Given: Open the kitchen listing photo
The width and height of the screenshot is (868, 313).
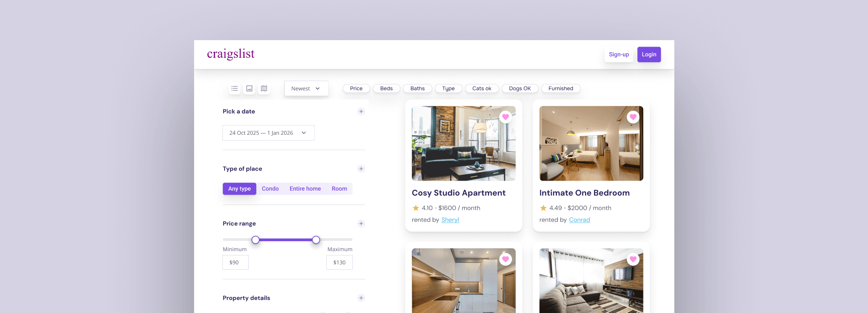Looking at the screenshot, I should [464, 280].
